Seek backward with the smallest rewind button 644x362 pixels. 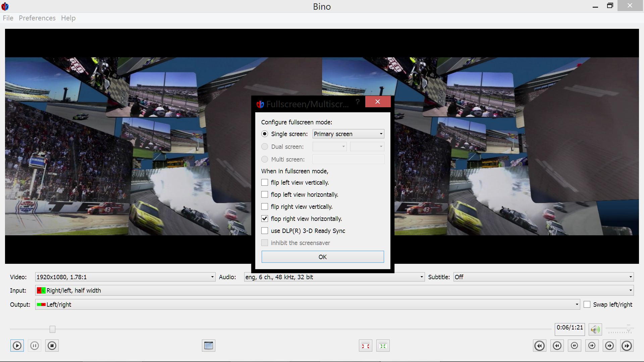[x=575, y=346]
